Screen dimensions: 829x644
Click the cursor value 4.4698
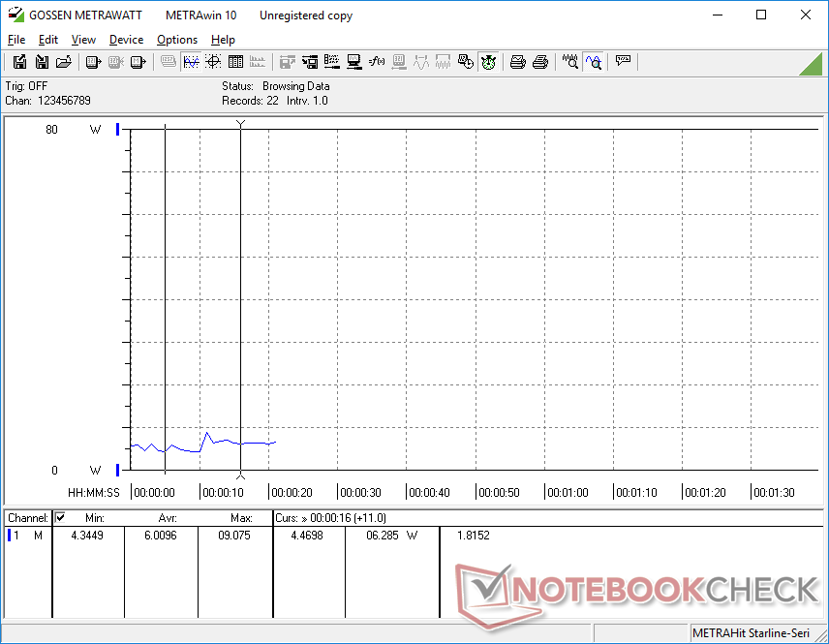pos(307,536)
